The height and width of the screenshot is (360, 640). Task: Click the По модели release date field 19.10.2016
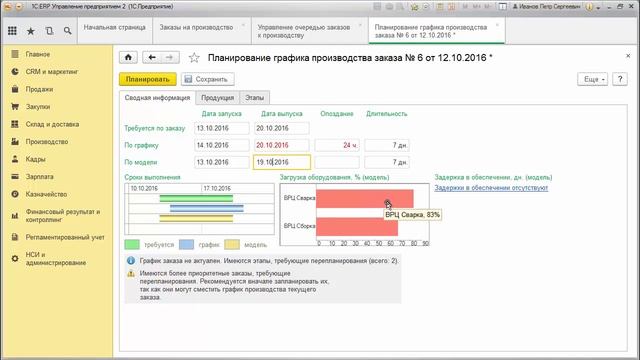click(282, 162)
